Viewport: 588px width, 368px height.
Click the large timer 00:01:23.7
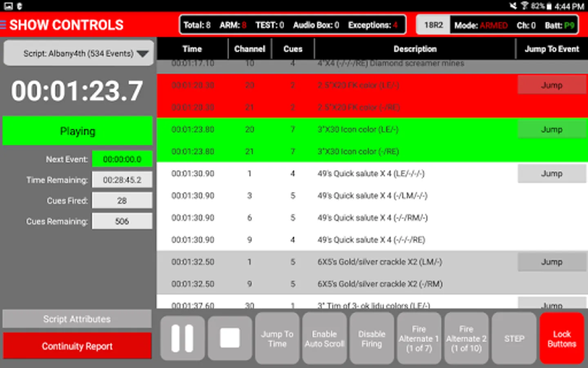pyautogui.click(x=77, y=90)
